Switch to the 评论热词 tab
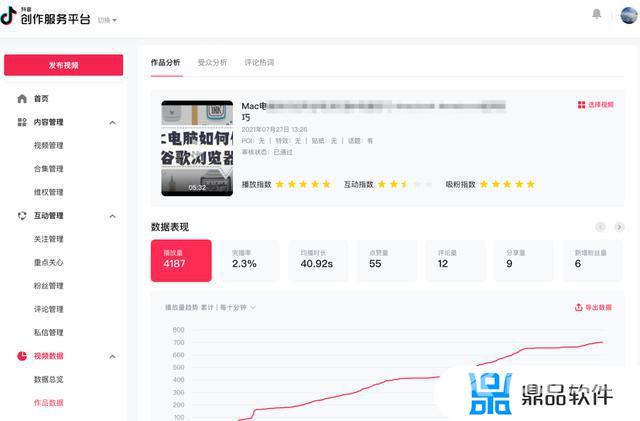640x421 pixels. tap(259, 62)
